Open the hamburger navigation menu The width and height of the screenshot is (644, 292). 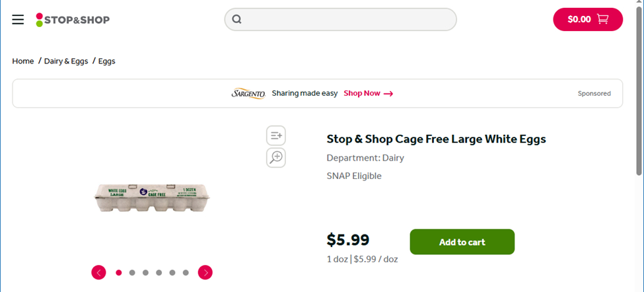[18, 20]
